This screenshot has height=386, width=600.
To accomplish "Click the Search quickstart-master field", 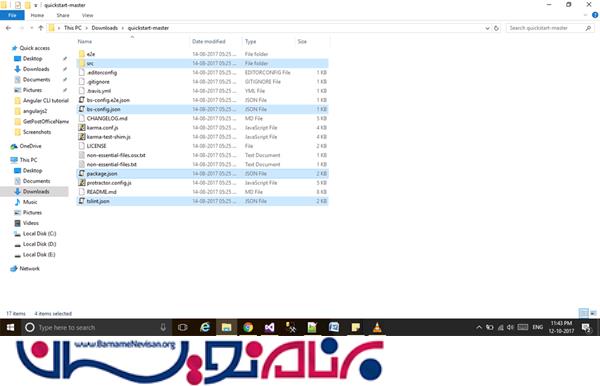I will click(x=546, y=28).
